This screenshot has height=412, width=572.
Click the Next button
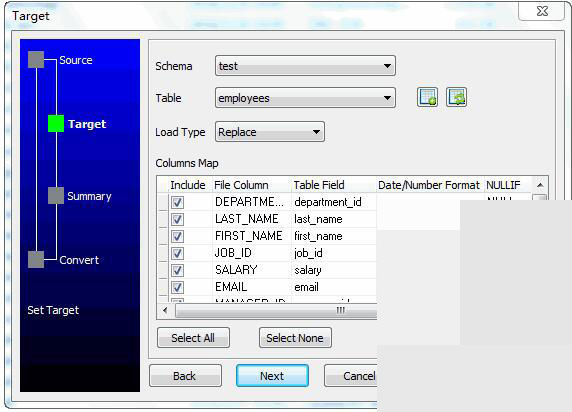tap(272, 376)
